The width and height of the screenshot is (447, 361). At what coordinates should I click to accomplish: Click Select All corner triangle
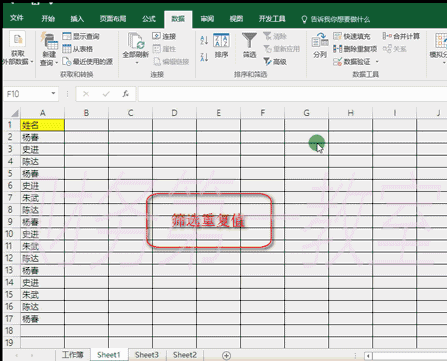[x=14, y=113]
